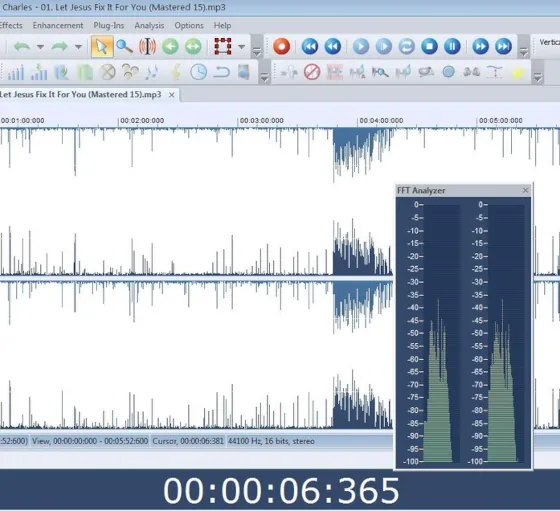Click the blue curved return-arrow icon
Viewport: 560px width, 511px height.
[x=221, y=72]
